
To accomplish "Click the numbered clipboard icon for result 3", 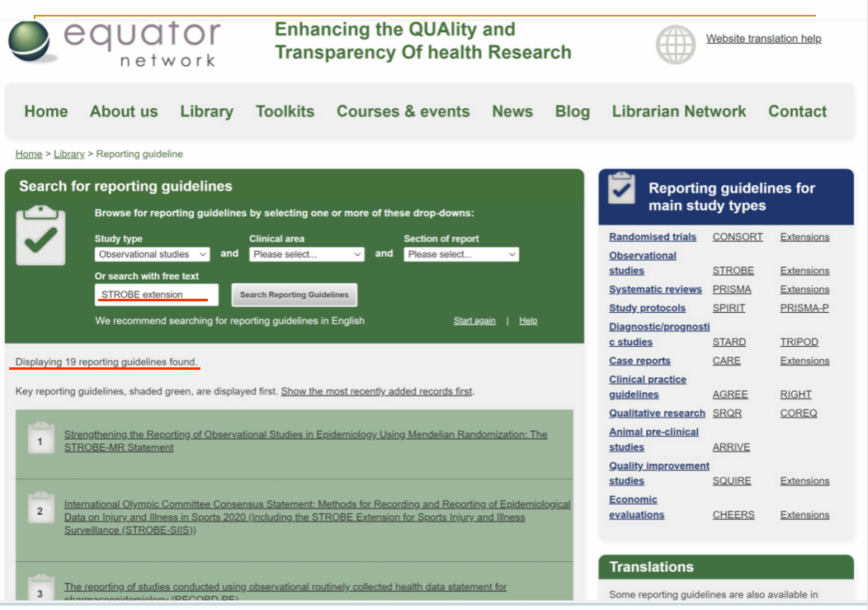I will click(x=40, y=589).
